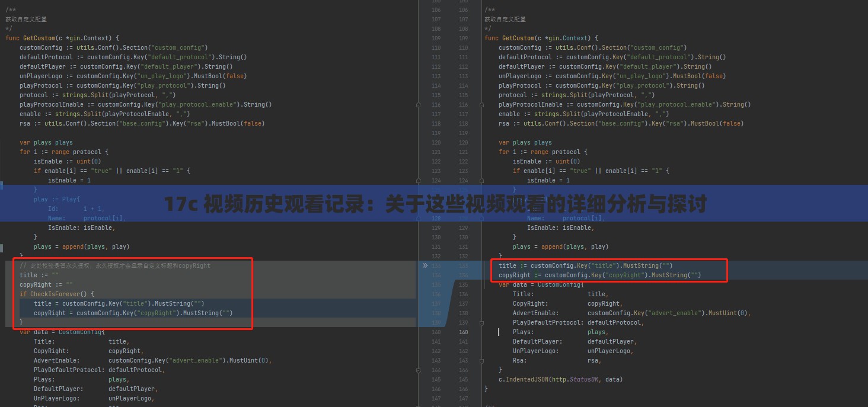Click CheckIsForever() call in left pane
Viewport: 868px width, 407px height.
point(59,294)
